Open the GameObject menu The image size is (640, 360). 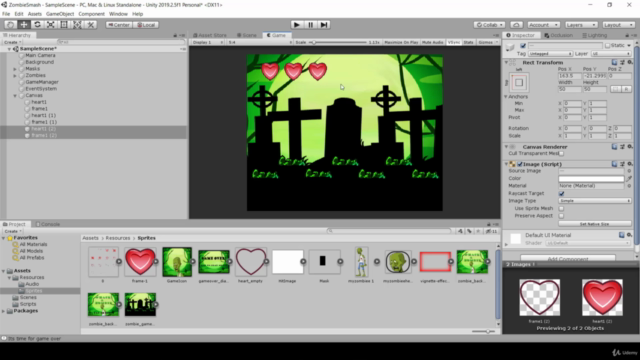click(x=60, y=14)
